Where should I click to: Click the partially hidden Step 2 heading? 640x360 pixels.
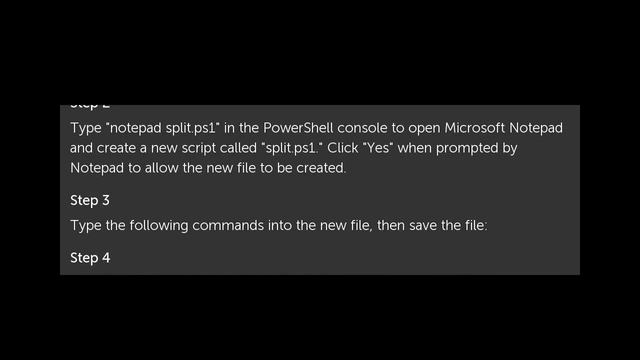tap(90, 107)
